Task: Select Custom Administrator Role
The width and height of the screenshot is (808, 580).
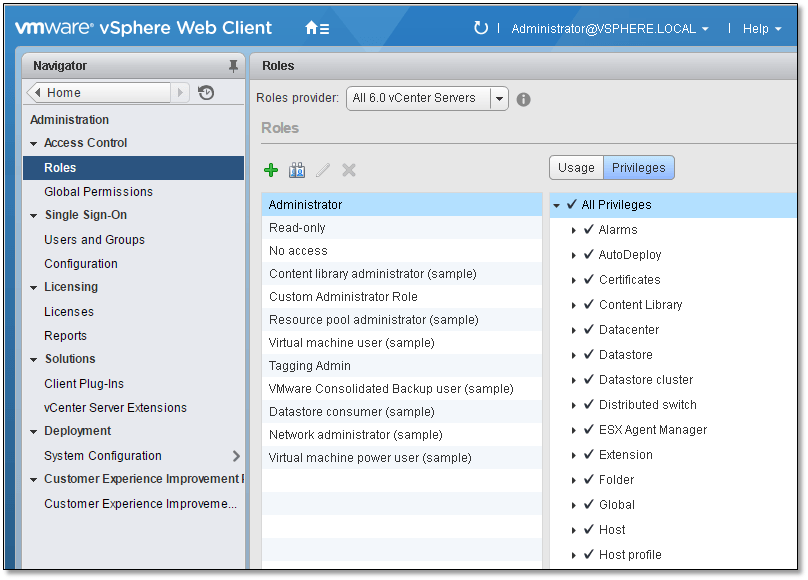Action: (x=402, y=297)
